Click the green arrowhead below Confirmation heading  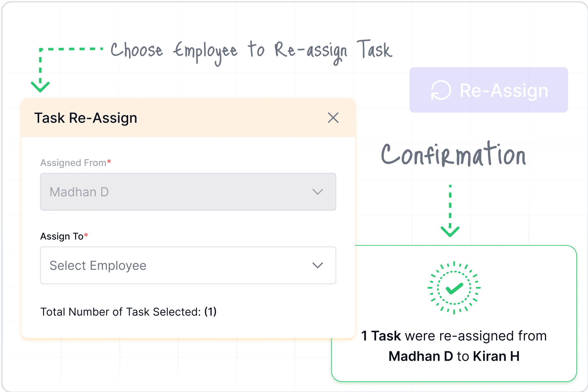pyautogui.click(x=450, y=232)
